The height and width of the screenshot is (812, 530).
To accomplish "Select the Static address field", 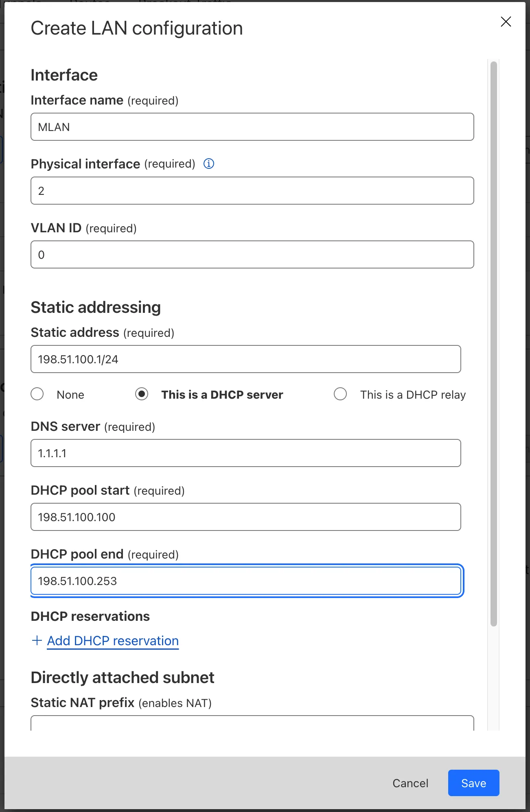I will pos(245,359).
